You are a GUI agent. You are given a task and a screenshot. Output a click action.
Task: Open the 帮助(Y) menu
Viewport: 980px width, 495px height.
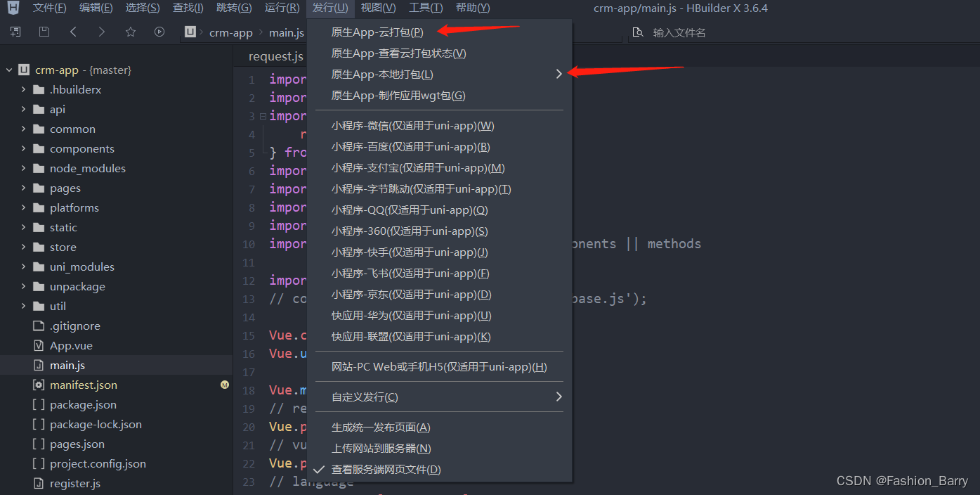[473, 8]
